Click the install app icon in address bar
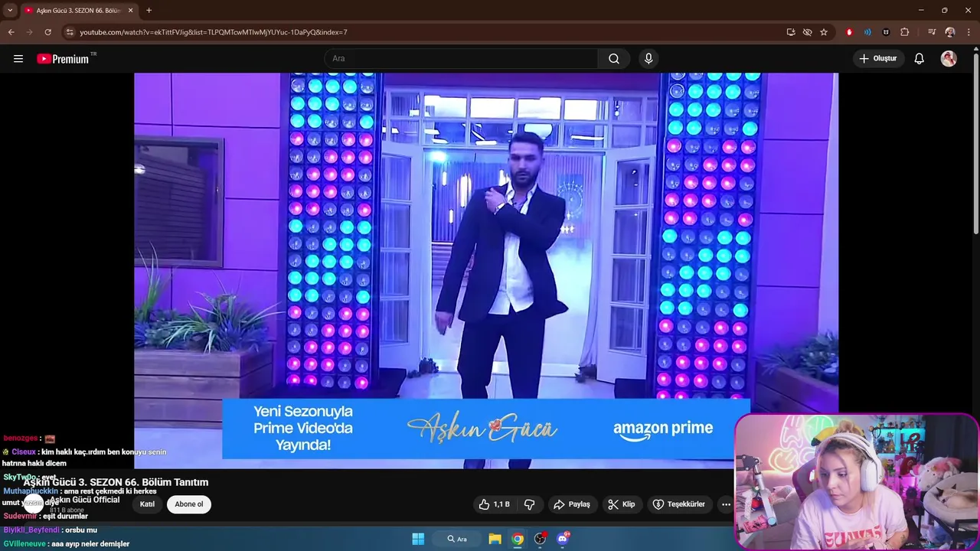 pos(791,32)
